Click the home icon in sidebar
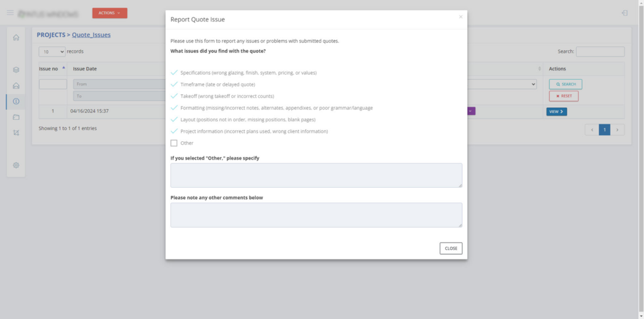The height and width of the screenshot is (319, 644). click(x=16, y=38)
